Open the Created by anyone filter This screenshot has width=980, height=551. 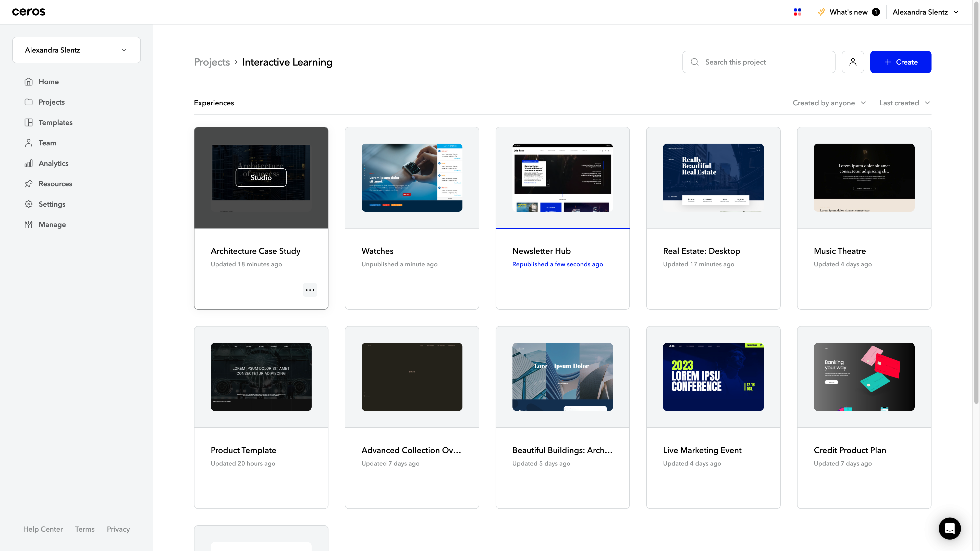coord(829,103)
